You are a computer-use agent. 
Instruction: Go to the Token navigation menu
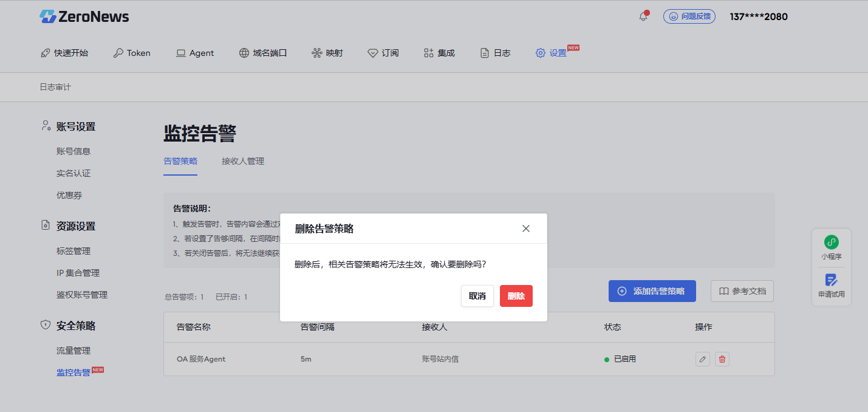pyautogui.click(x=132, y=53)
